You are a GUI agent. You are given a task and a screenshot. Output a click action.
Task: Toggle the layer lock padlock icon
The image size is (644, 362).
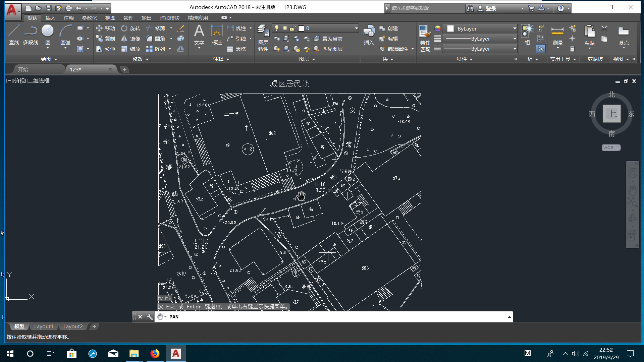coord(293,28)
